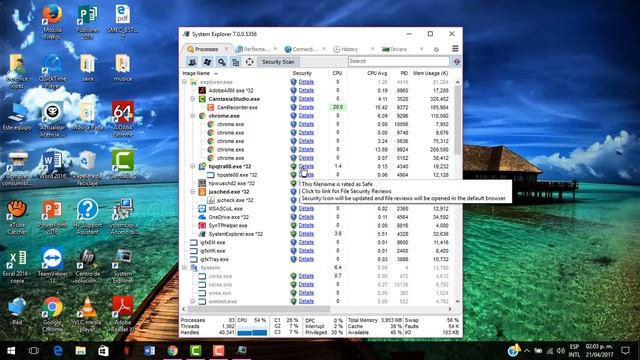Select AIDA64 Extreme desktop icon

pyautogui.click(x=123, y=119)
